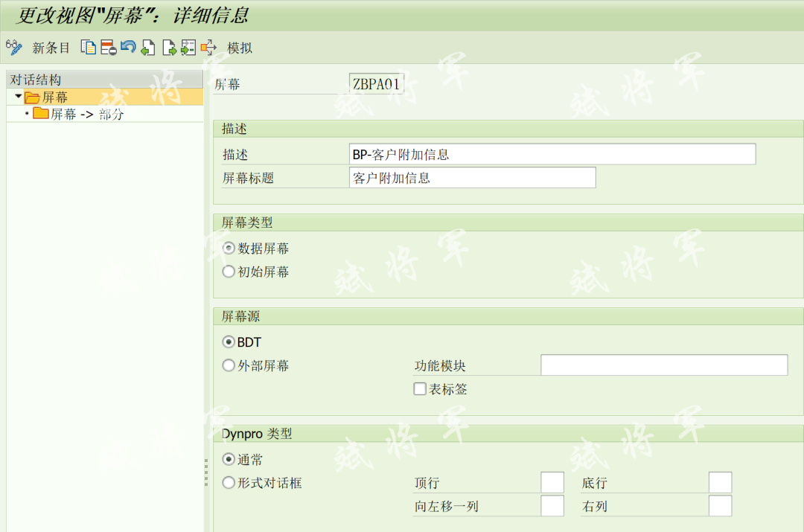Screen dimensions: 804x532
Task: Select the 初始屏幕 radio button
Action: [229, 272]
